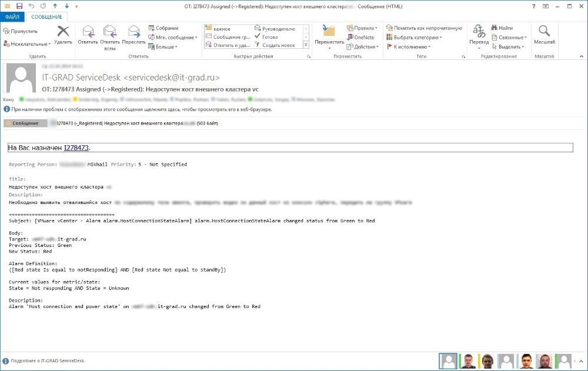This screenshot has height=371, width=588.
Task: Open the ФАЙЛ tab
Action: [x=12, y=17]
